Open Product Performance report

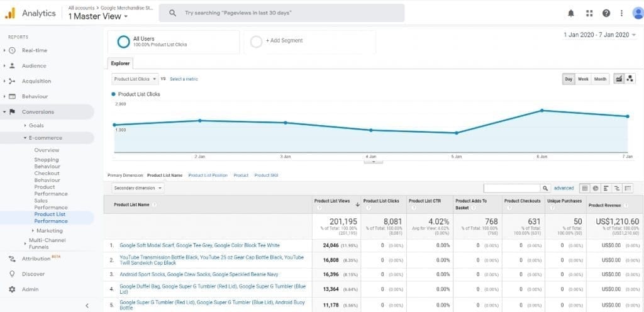(51, 190)
